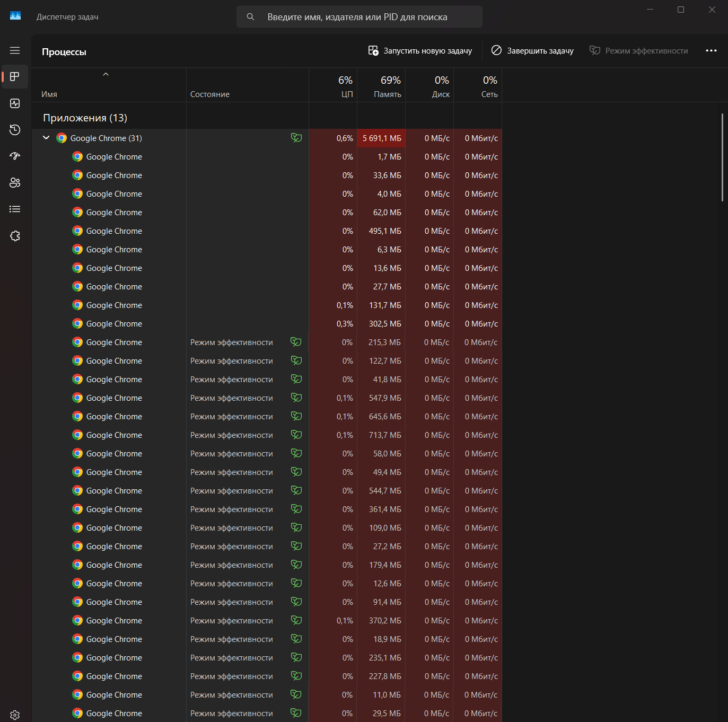This screenshot has height=722, width=728.
Task: Open the hamburger navigation menu
Action: [15, 50]
